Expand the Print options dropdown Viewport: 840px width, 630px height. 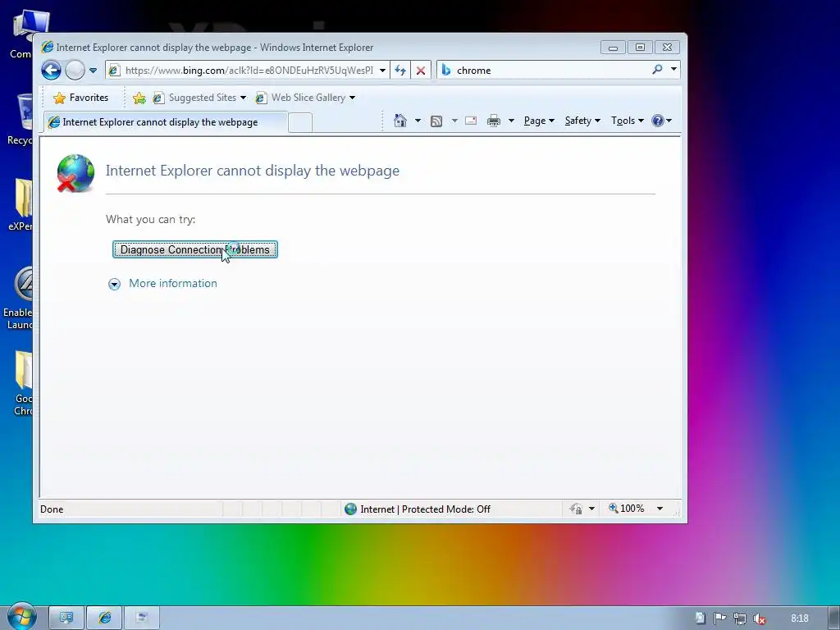[x=511, y=121]
